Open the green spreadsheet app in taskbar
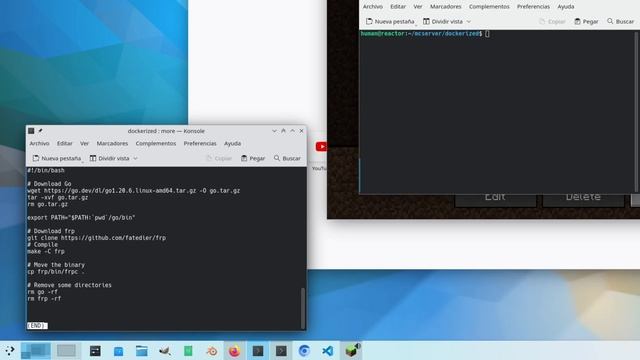Viewport: 640px width, 360px height. click(x=188, y=351)
